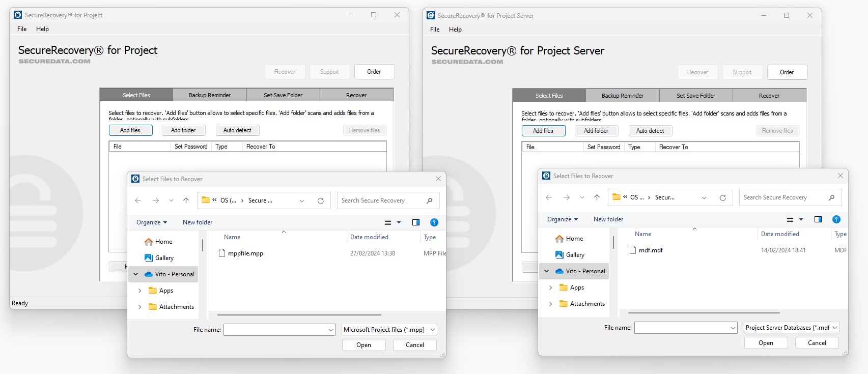Open the Organize dropdown in the right dialog
868x374 pixels.
click(563, 219)
